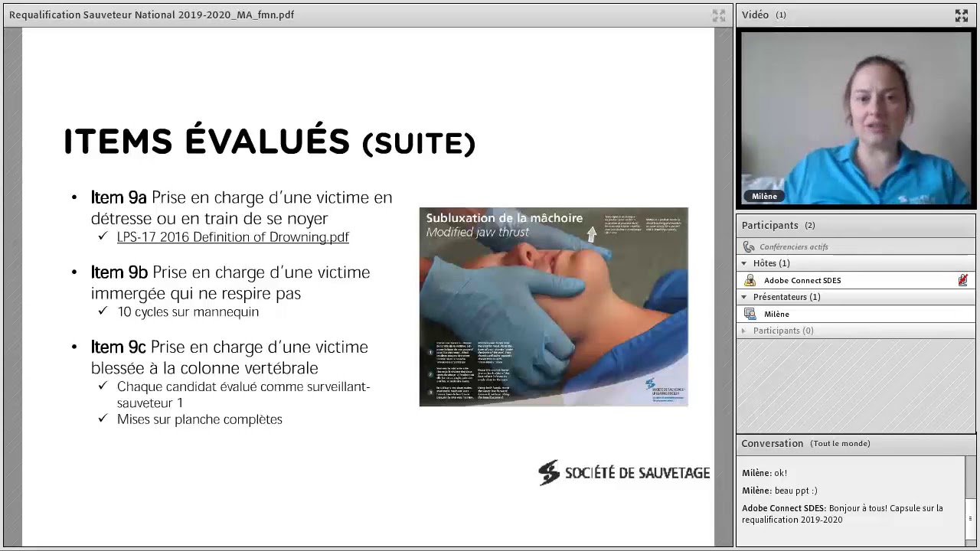Maximize the shared PDF pod with fullscreen icon
The image size is (980, 551).
(718, 15)
